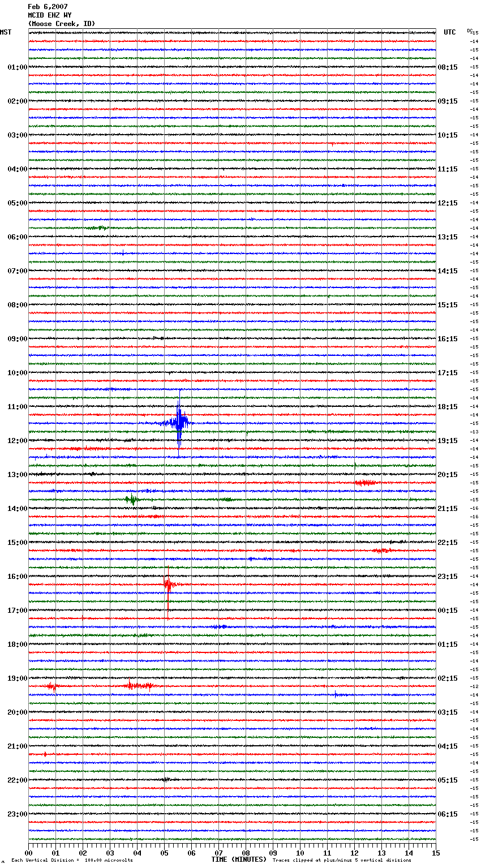
Task: Click the 05 minute axis tick label
Action: pyautogui.click(x=165, y=853)
